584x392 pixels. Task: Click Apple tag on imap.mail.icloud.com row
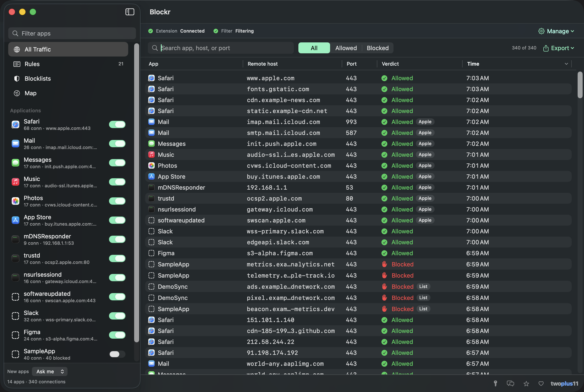click(425, 122)
